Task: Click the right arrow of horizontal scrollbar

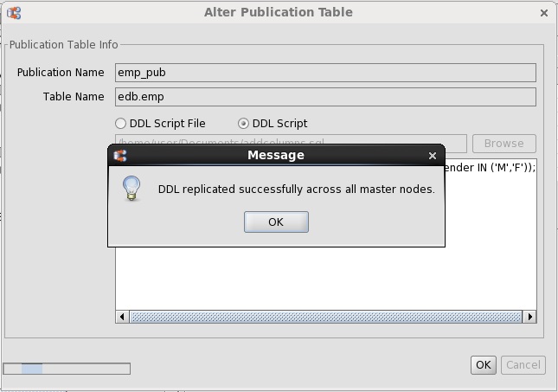Action: point(530,317)
